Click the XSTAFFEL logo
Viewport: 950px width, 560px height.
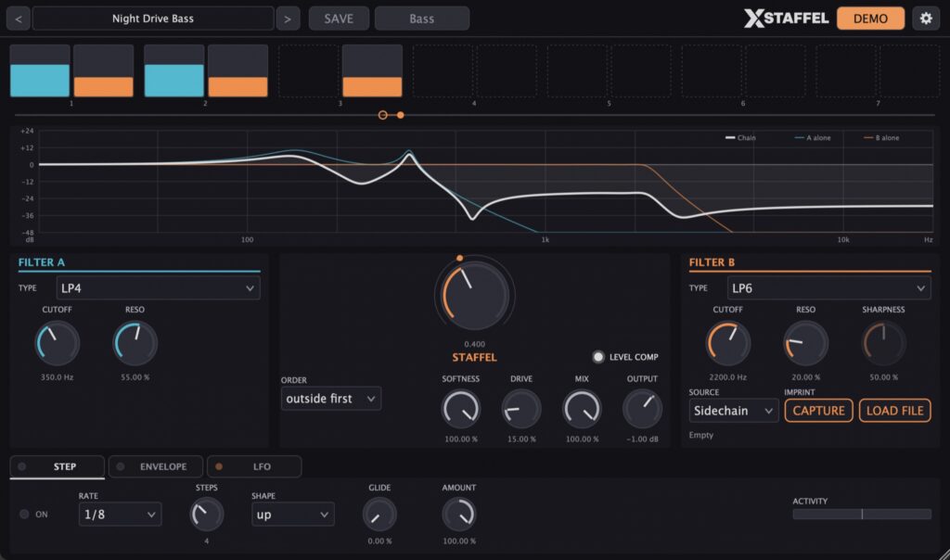click(x=786, y=19)
